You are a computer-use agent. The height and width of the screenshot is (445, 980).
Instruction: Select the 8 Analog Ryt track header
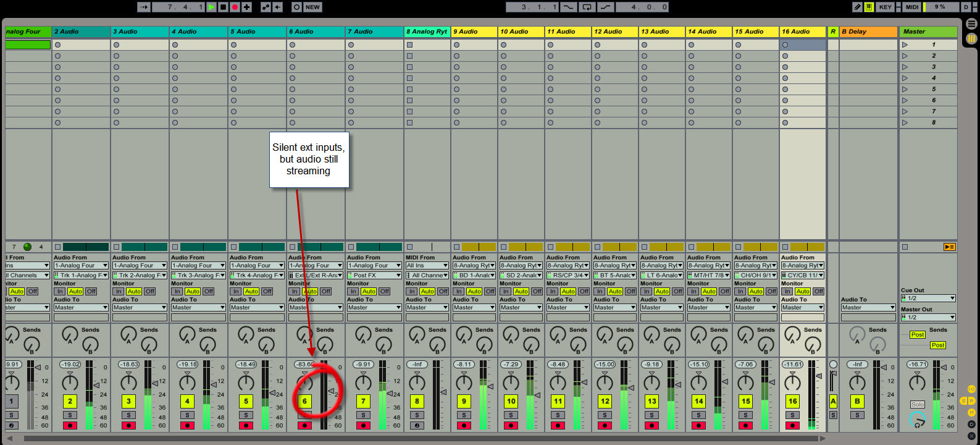pos(427,32)
